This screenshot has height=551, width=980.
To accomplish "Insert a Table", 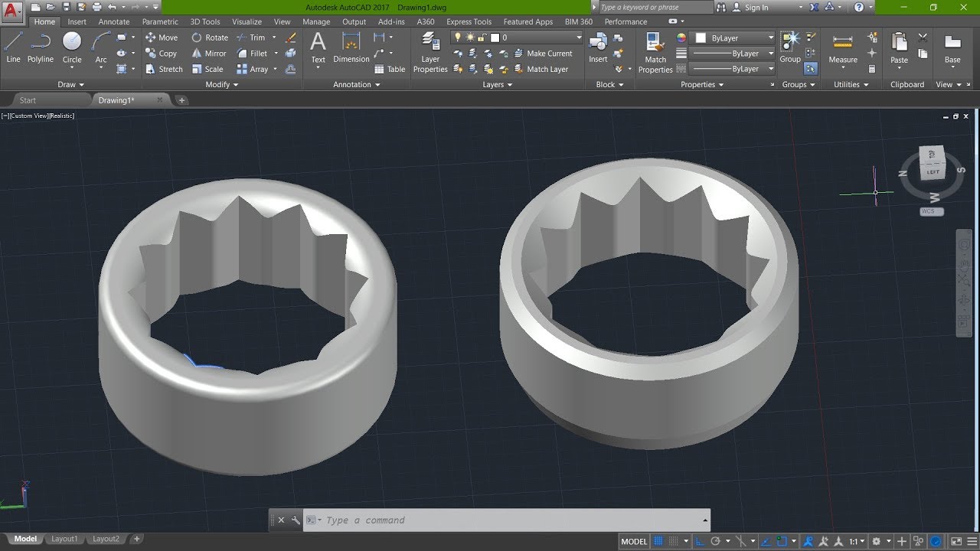I will coord(390,69).
